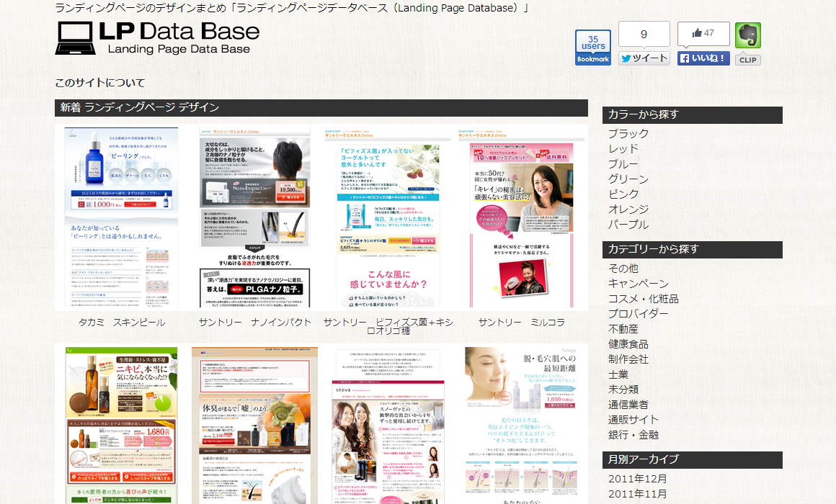The image size is (836, 504).
Task: Open the 2011年12月 archive
Action: pos(638,479)
